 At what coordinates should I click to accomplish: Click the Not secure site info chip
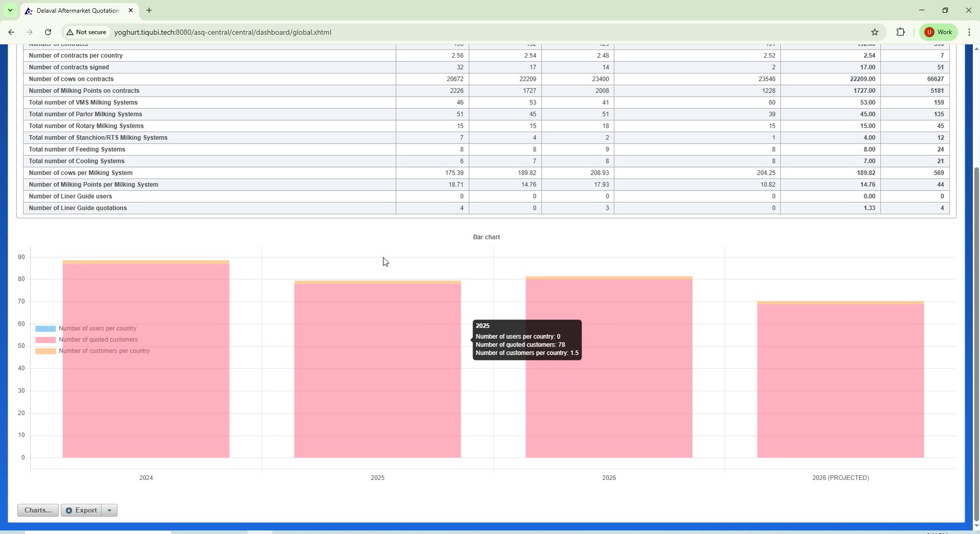[86, 32]
